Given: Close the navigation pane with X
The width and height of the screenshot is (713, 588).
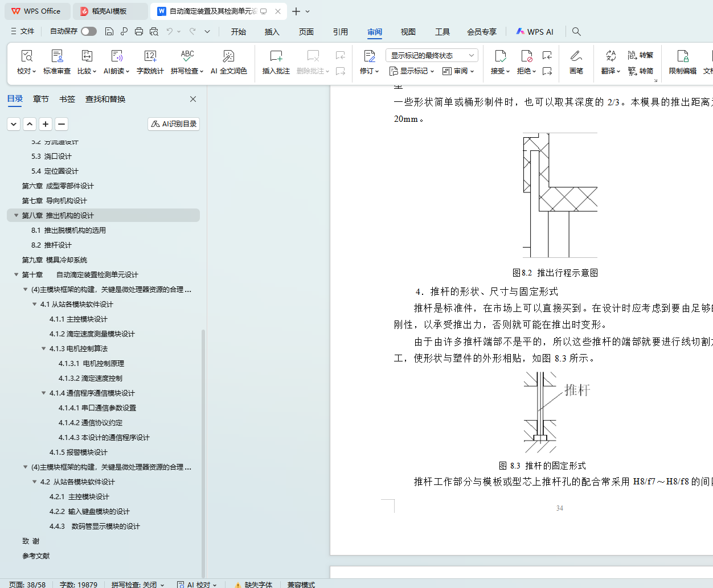Looking at the screenshot, I should pos(193,99).
